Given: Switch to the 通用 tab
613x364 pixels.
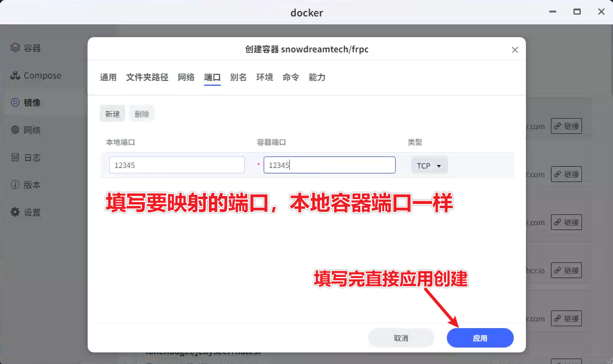Looking at the screenshot, I should (108, 77).
